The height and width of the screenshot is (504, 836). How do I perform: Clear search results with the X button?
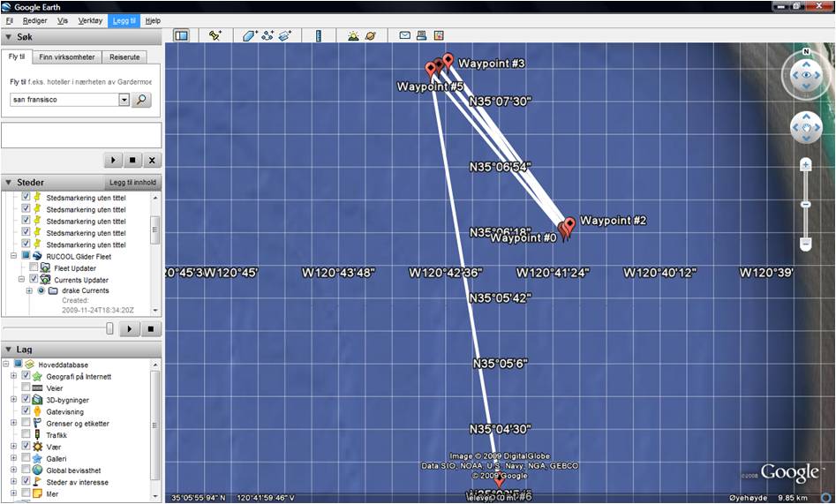point(152,160)
